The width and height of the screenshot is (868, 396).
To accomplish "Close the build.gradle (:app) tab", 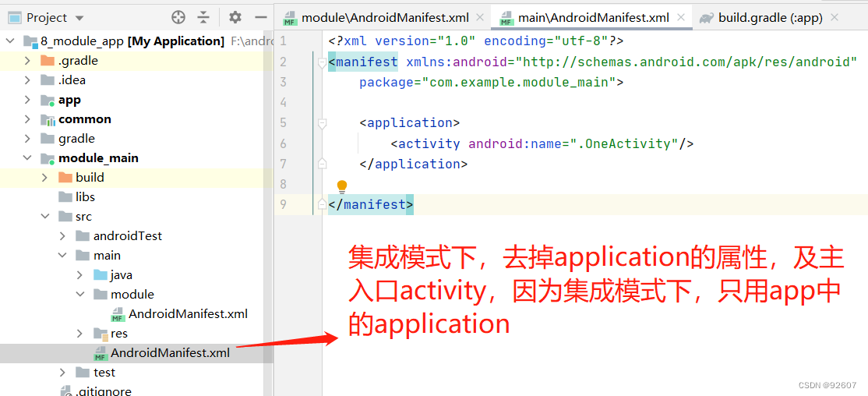I will (834, 18).
